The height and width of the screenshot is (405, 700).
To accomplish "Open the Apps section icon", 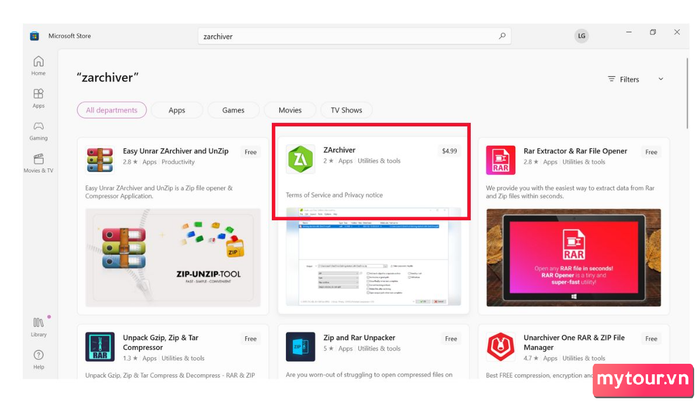I will pos(38,97).
